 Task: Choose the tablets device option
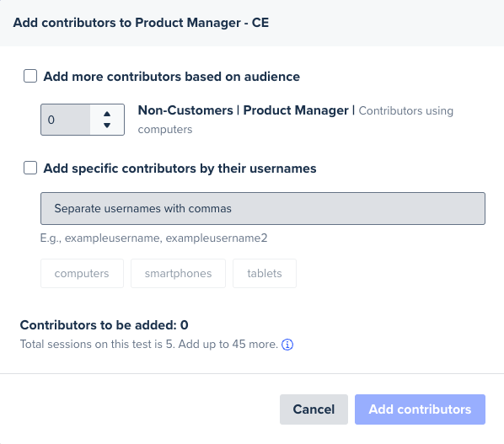[x=265, y=274]
